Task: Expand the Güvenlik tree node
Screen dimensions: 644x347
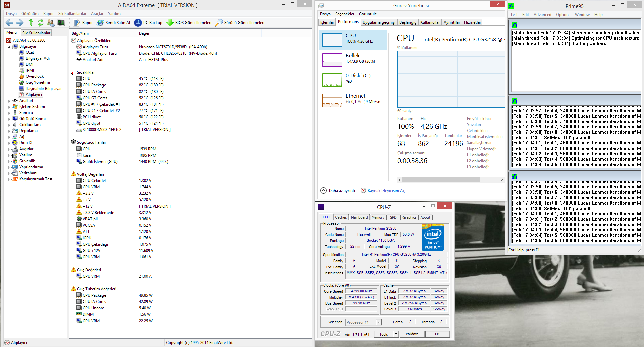Action: [9, 161]
